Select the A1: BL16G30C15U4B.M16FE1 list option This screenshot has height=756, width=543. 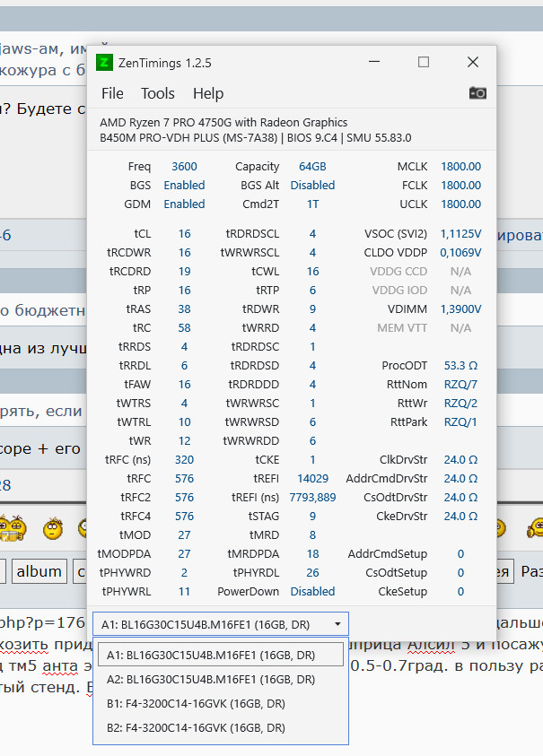point(221,656)
